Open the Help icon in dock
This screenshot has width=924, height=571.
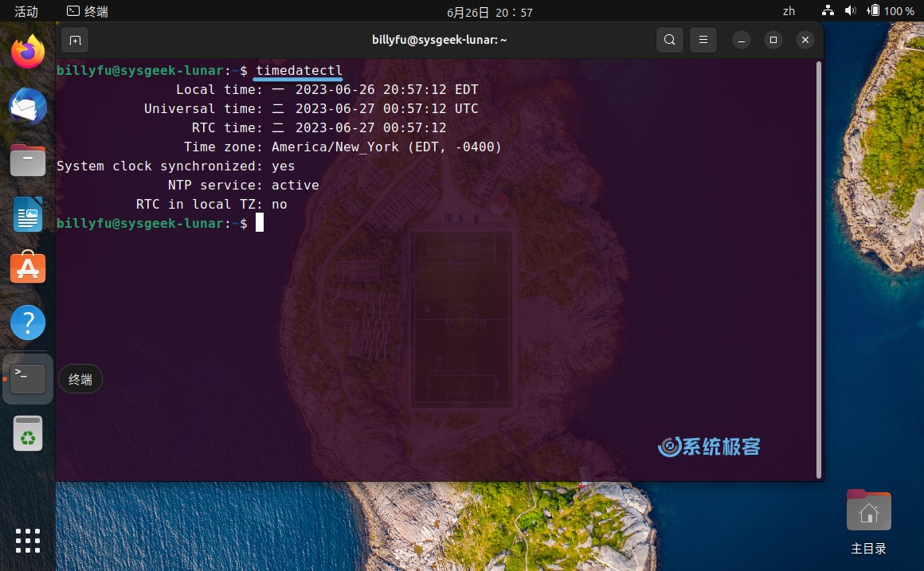click(x=28, y=323)
